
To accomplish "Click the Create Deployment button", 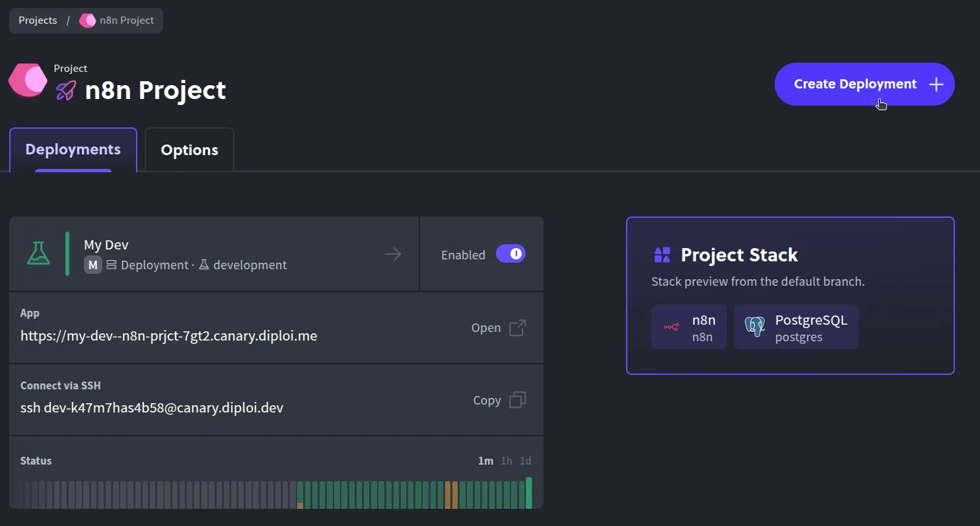I will (864, 84).
